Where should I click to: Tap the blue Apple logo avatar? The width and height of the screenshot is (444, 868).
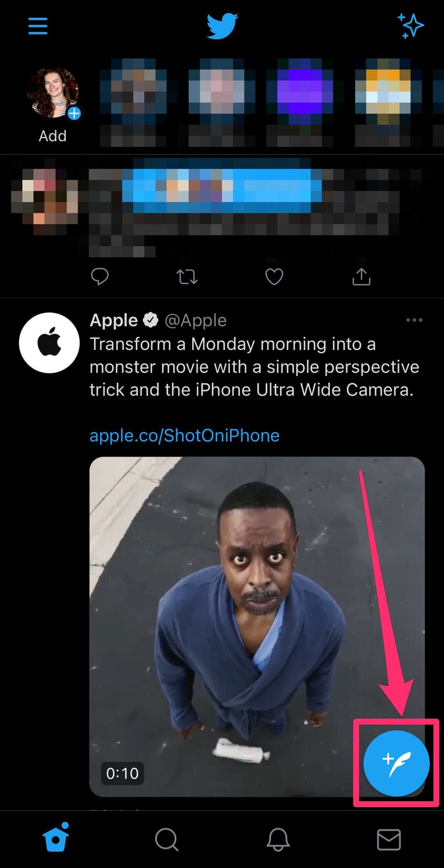[x=49, y=343]
